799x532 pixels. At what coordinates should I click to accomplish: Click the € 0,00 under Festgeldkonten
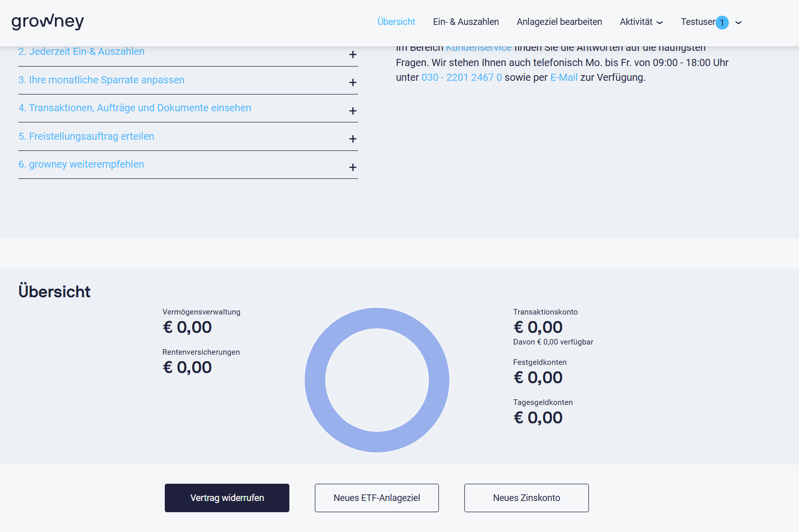[x=538, y=378]
